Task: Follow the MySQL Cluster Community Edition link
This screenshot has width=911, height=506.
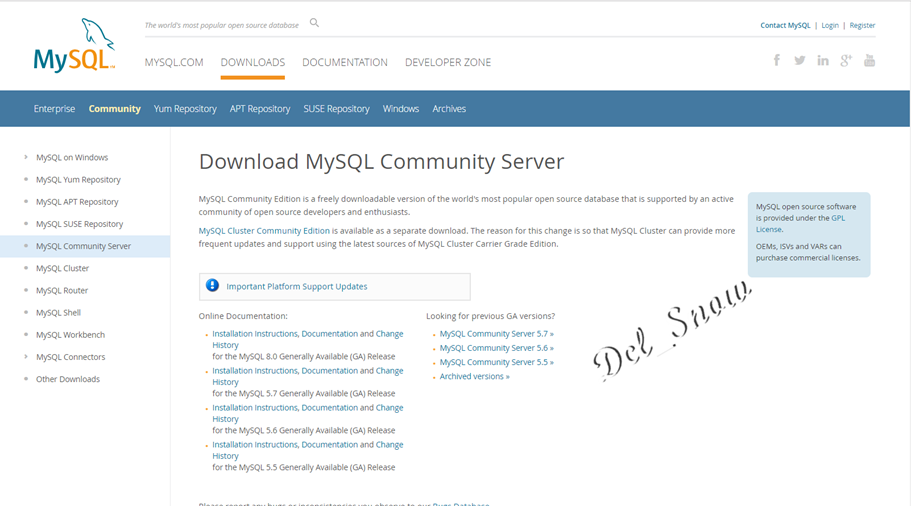Action: coord(264,231)
